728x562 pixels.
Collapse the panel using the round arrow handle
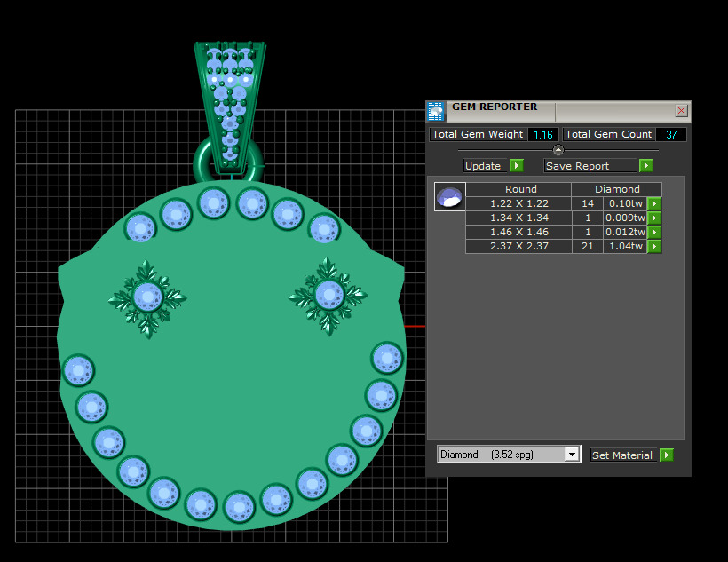pyautogui.click(x=558, y=150)
